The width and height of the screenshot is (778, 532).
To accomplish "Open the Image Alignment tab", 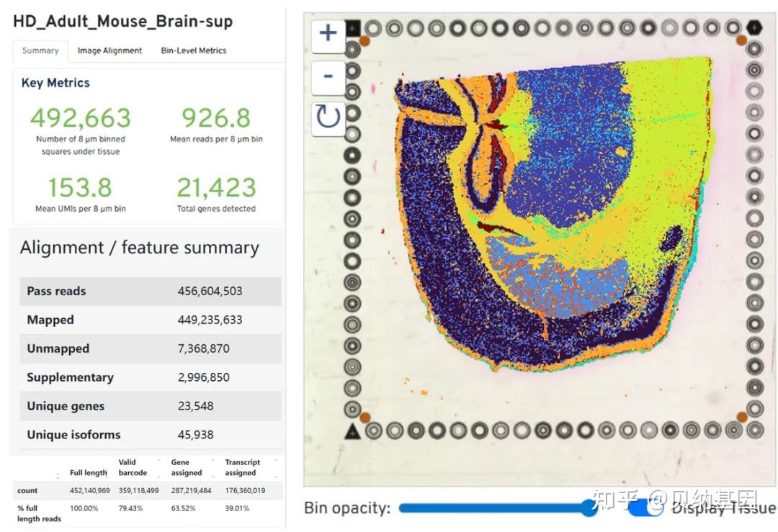I will (109, 51).
